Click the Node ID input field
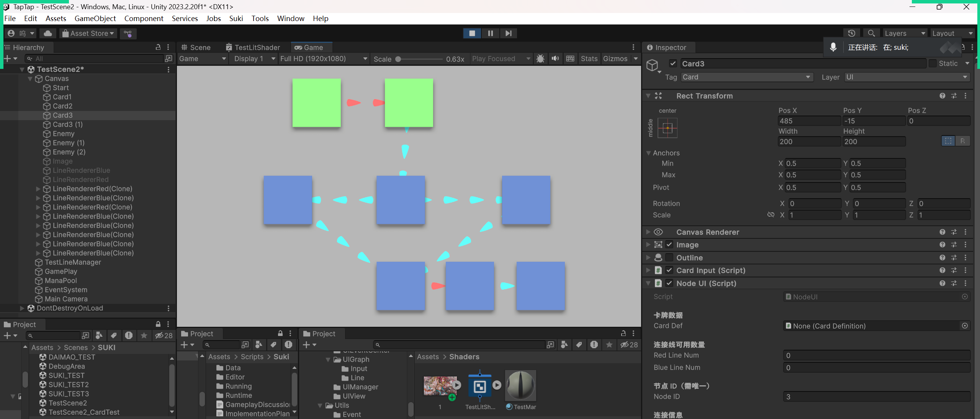Viewport: 980px width, 419px height. tap(876, 396)
